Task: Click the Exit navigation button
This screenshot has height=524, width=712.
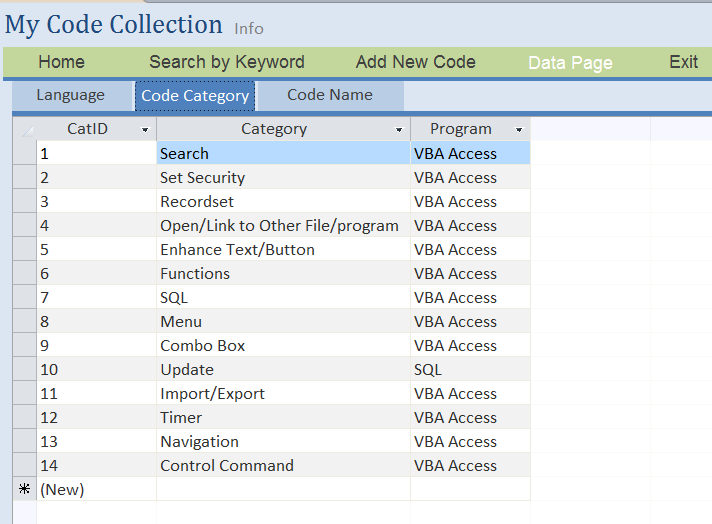Action: [x=683, y=62]
